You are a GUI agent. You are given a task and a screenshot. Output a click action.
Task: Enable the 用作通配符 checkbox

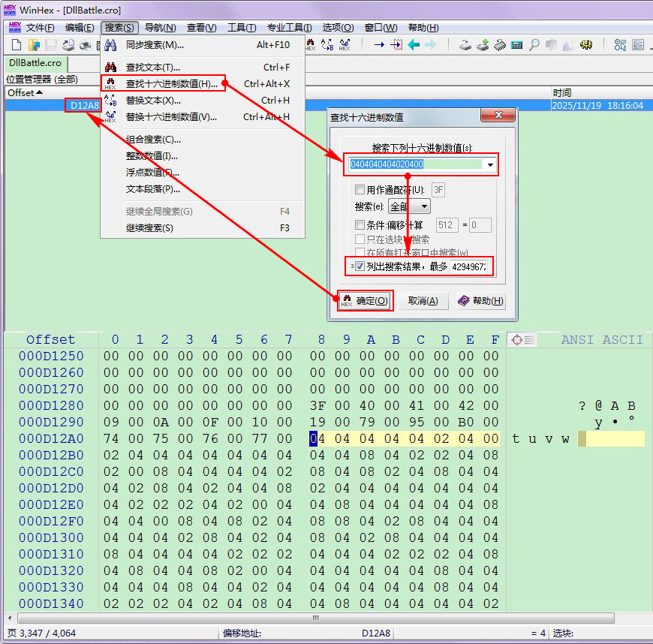(x=360, y=190)
